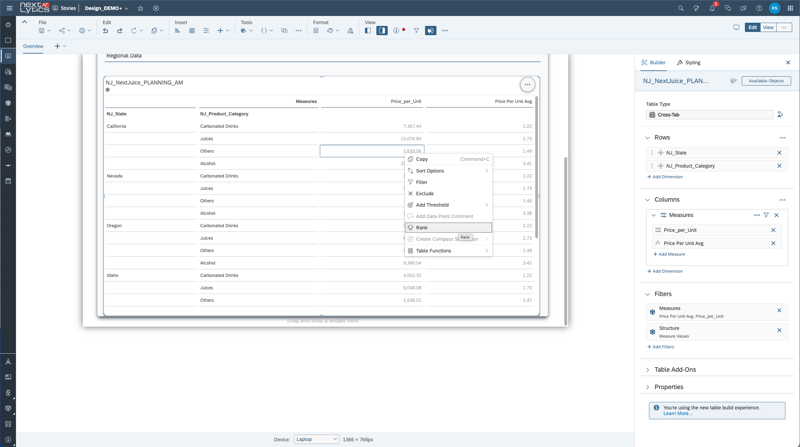Image resolution: width=800 pixels, height=447 pixels.
Task: Open help question-mark icon
Action: [x=759, y=8]
